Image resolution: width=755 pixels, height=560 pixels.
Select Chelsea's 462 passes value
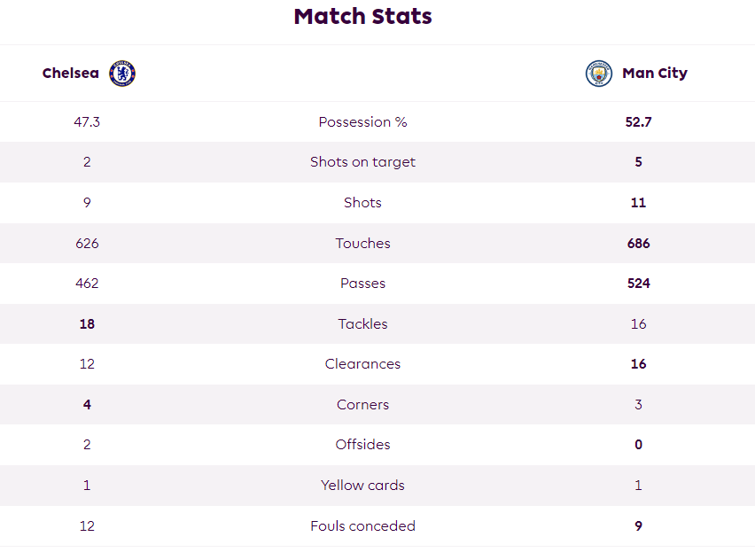point(87,284)
